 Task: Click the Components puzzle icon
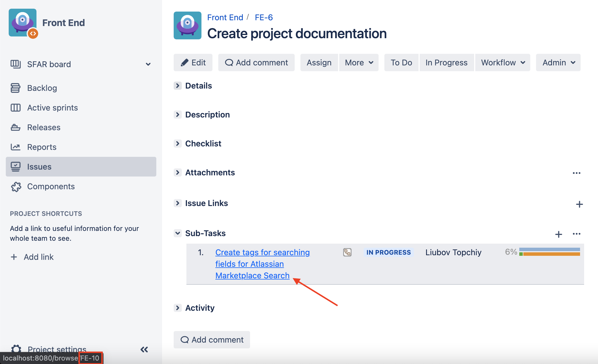pyautogui.click(x=16, y=187)
